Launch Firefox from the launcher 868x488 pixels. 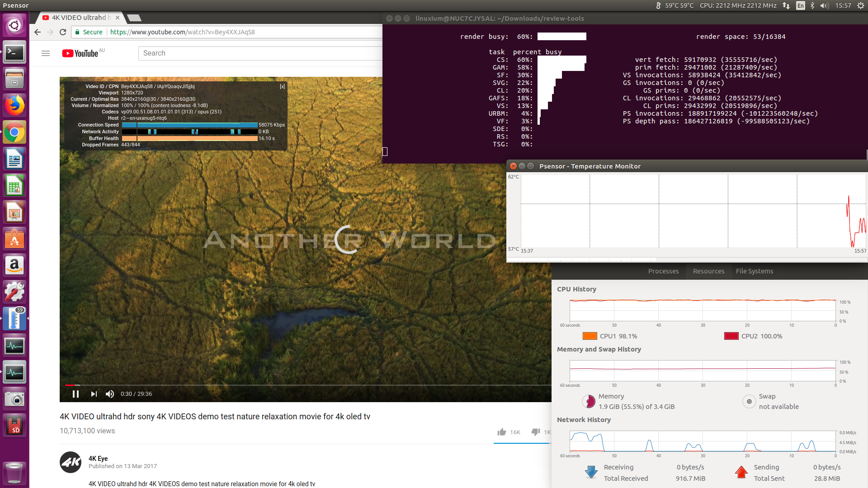click(14, 106)
